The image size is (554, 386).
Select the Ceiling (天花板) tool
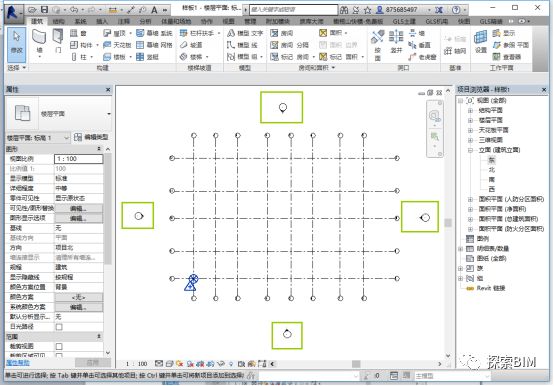117,45
